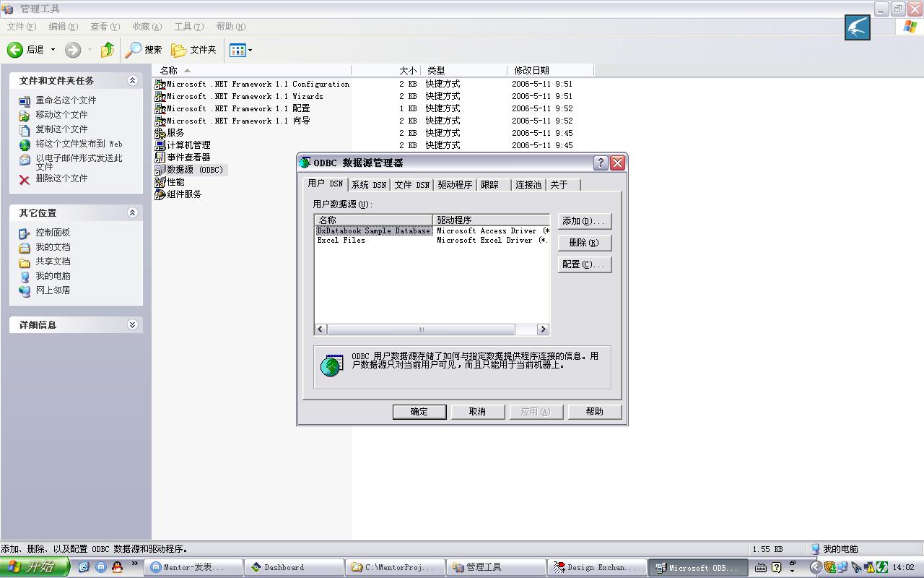Go back with the 后退 arrow icon
This screenshot has width=924, height=578.
15,50
